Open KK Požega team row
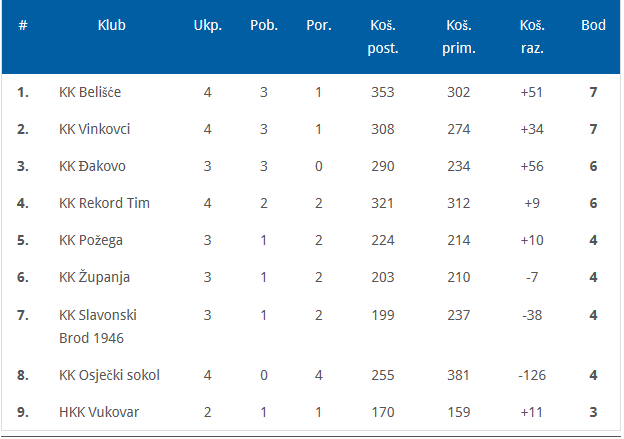 click(91, 240)
